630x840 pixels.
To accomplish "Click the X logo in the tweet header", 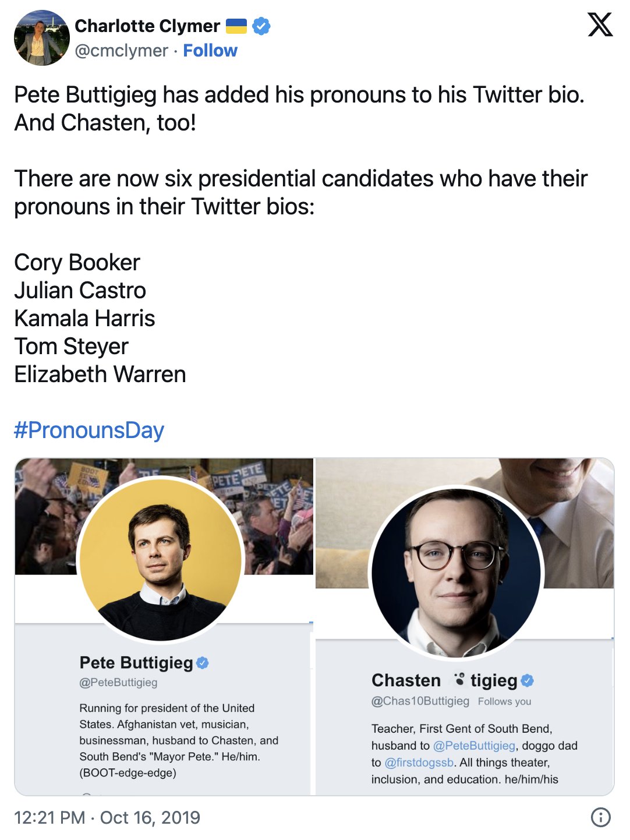I will [600, 25].
